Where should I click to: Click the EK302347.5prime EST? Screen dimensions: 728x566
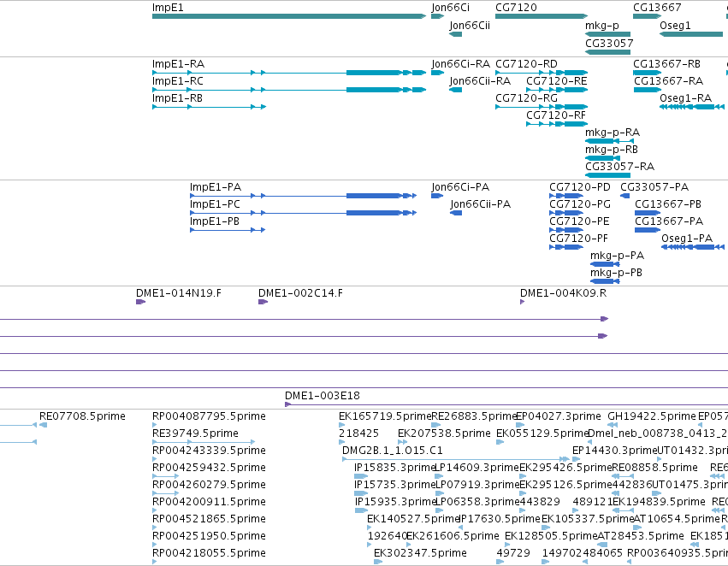click(378, 562)
